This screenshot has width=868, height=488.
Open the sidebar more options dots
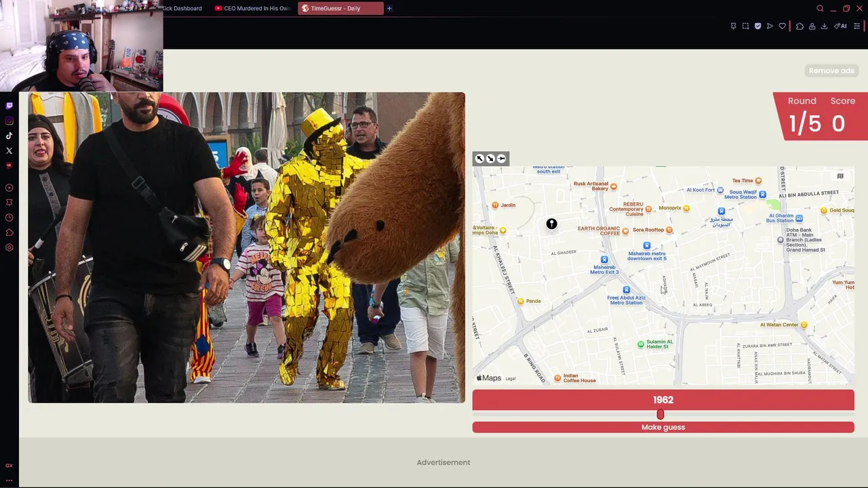click(x=9, y=480)
